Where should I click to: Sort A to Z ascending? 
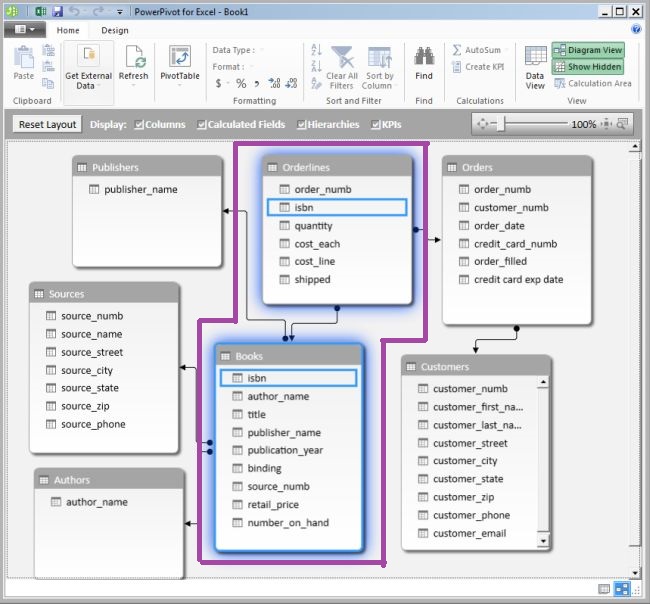click(x=316, y=49)
